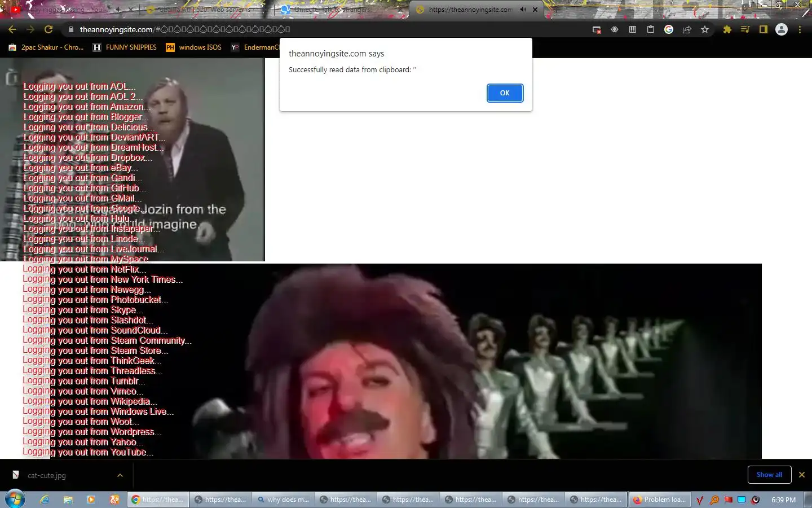
Task: Open the 2pac Shakur bookmark
Action: (46, 47)
